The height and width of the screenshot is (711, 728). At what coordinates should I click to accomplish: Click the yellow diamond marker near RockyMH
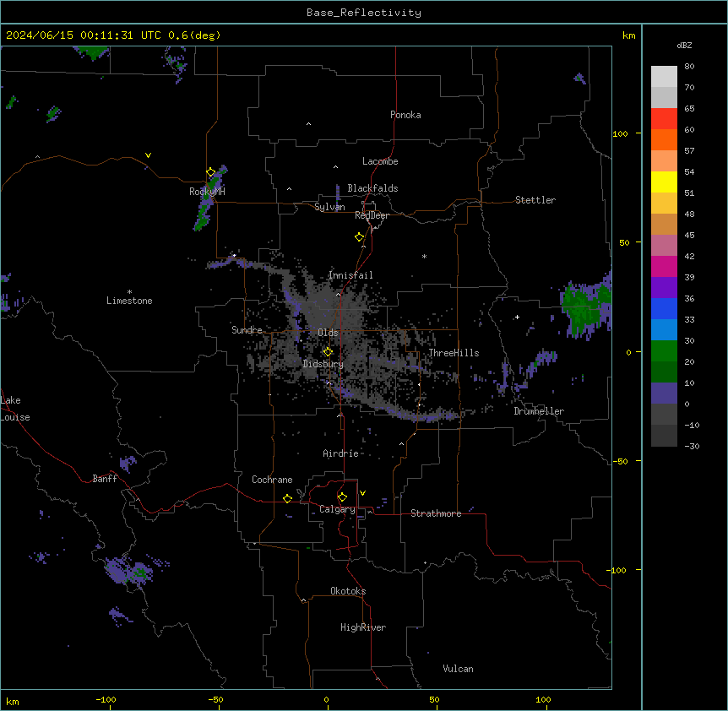click(x=211, y=172)
